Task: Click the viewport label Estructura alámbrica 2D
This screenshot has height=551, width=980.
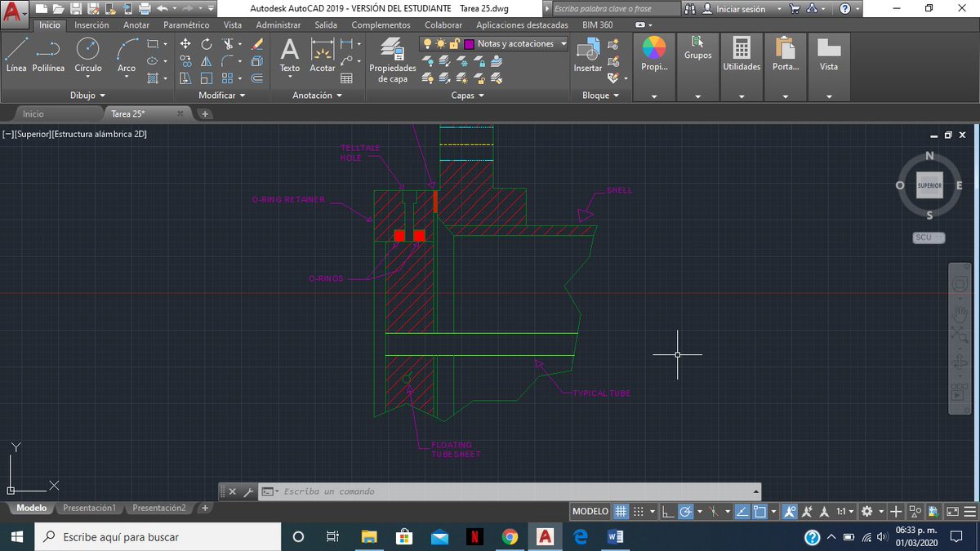Action: 100,134
